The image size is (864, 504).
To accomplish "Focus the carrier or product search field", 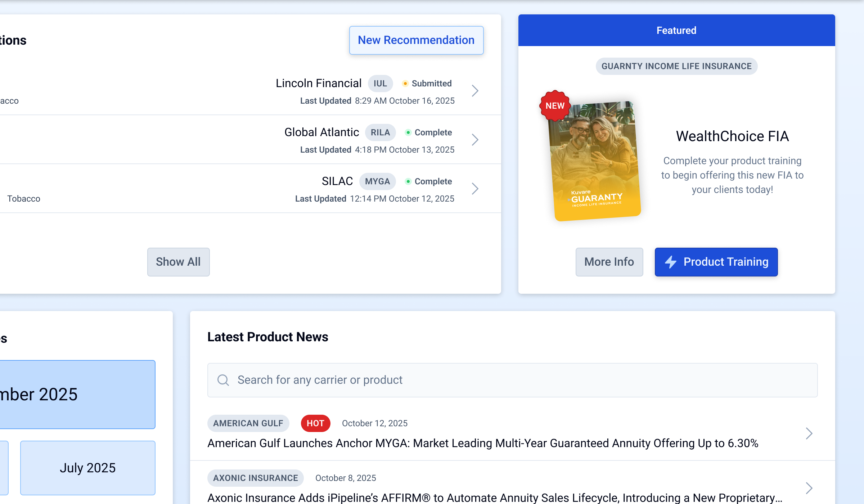I will 513,380.
